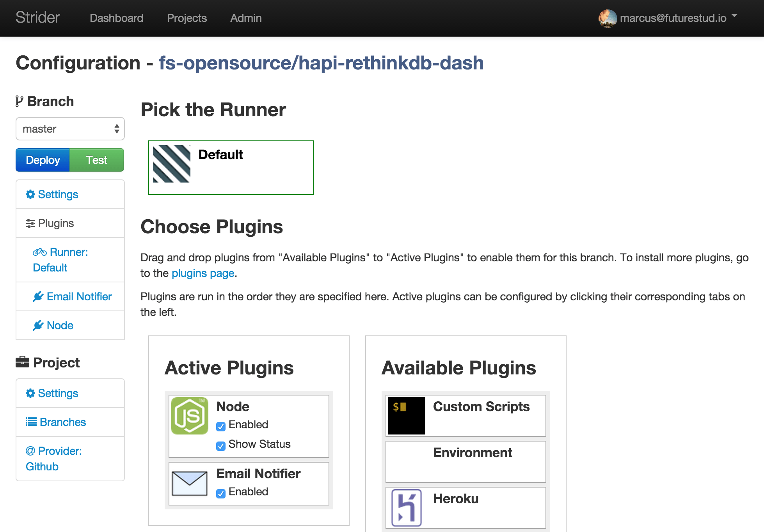Click the Default runner striped thumbnail
Screen dimensions: 764x532
click(x=172, y=164)
